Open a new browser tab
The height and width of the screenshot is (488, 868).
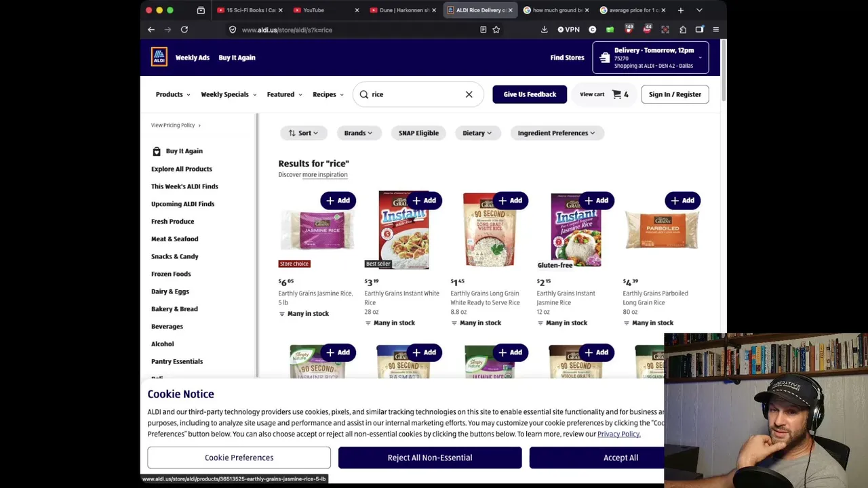tap(681, 10)
